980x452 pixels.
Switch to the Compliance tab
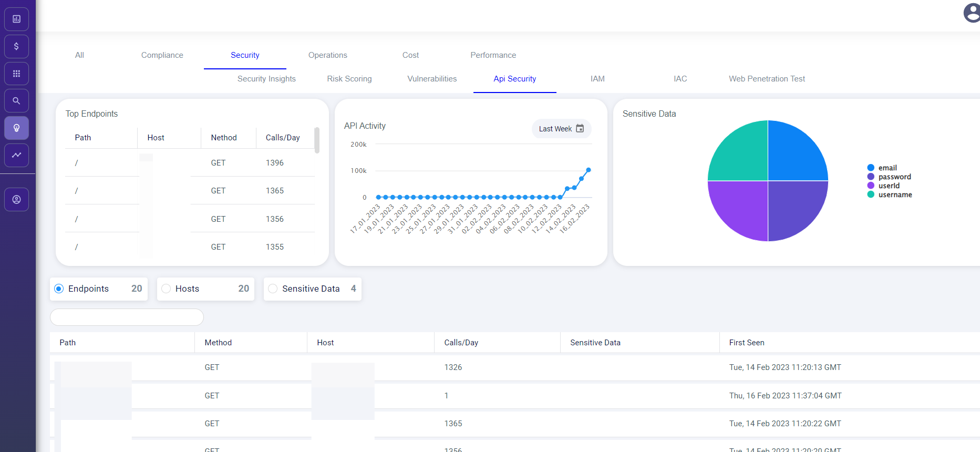(x=162, y=55)
